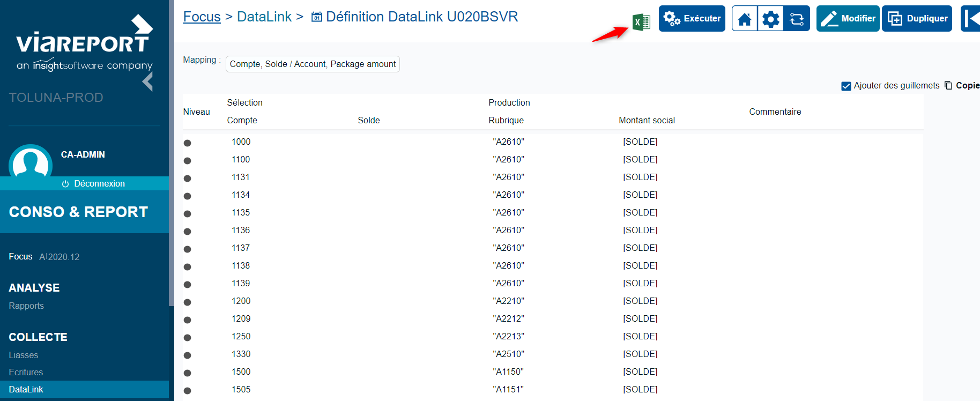Click the Solde column header
Screen dimensions: 980x401
coord(369,120)
